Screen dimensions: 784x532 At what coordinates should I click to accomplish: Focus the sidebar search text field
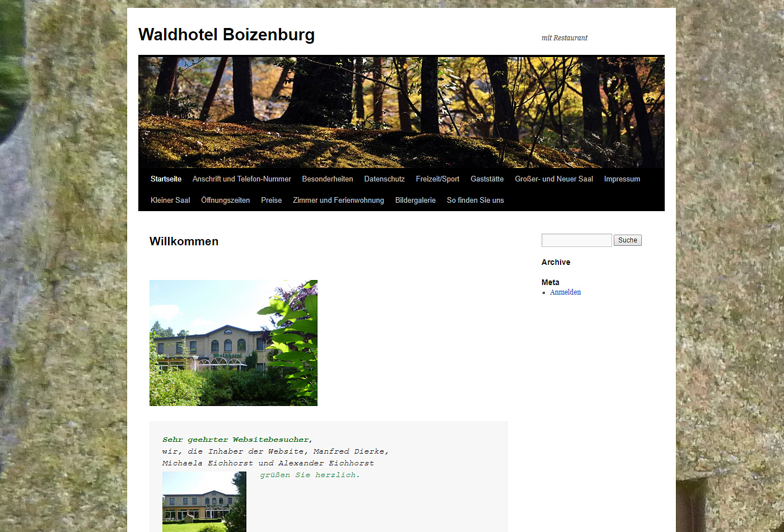[576, 240]
